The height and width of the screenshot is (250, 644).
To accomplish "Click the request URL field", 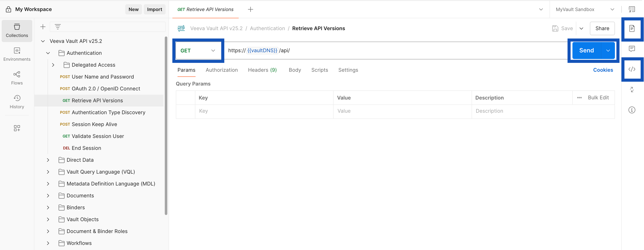I will [x=400, y=50].
